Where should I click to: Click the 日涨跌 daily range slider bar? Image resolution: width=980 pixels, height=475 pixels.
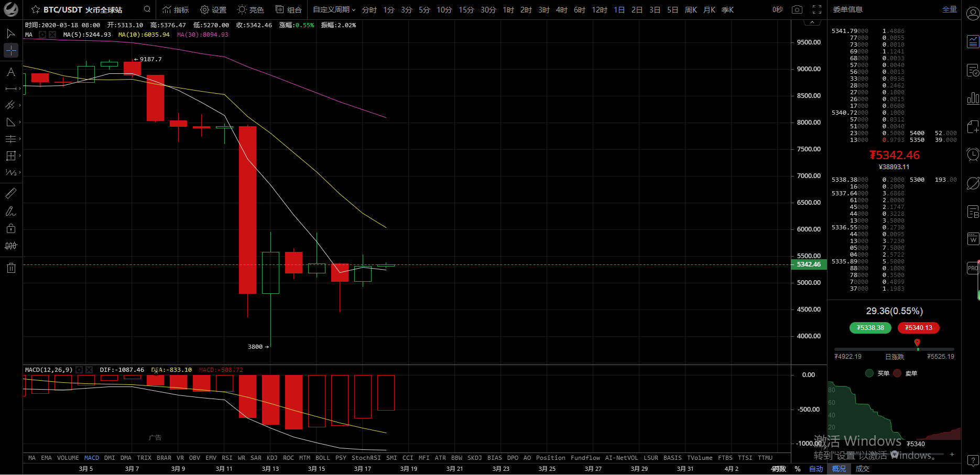coord(894,349)
